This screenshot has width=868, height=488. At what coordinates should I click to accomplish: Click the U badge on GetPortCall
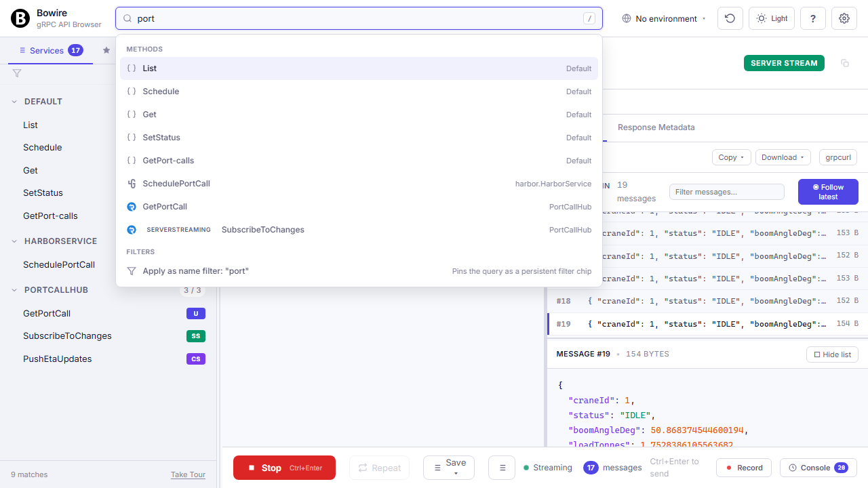[x=196, y=314]
